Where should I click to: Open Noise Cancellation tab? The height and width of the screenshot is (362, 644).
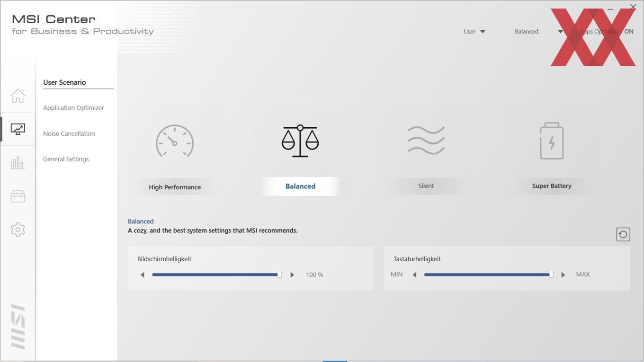point(69,133)
